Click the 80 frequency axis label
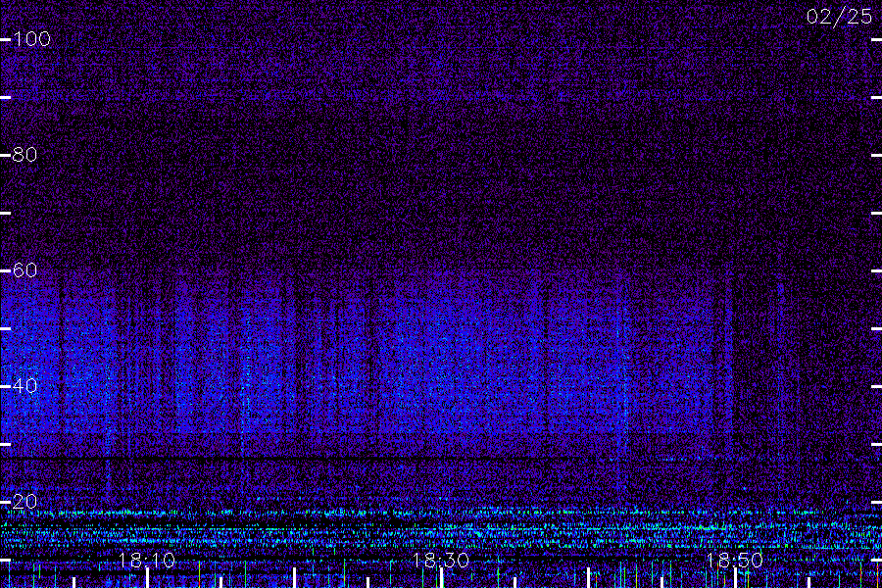This screenshot has width=882, height=588. point(24,154)
